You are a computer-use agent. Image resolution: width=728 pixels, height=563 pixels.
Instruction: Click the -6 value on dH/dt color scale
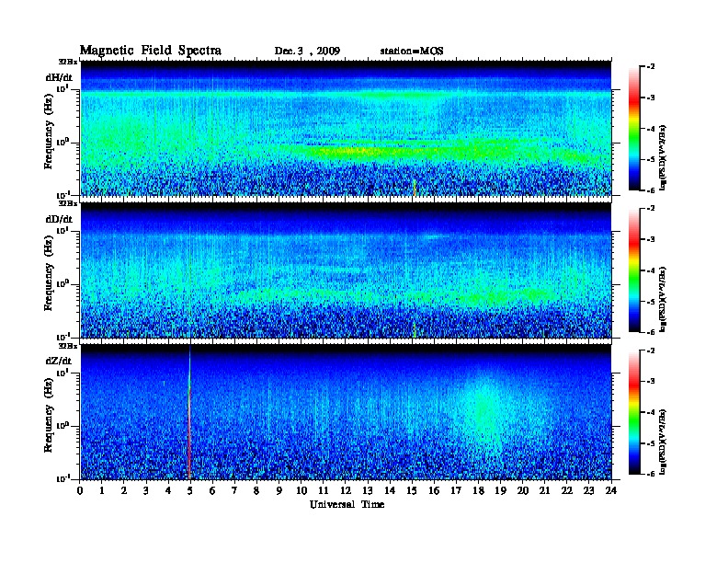[651, 190]
